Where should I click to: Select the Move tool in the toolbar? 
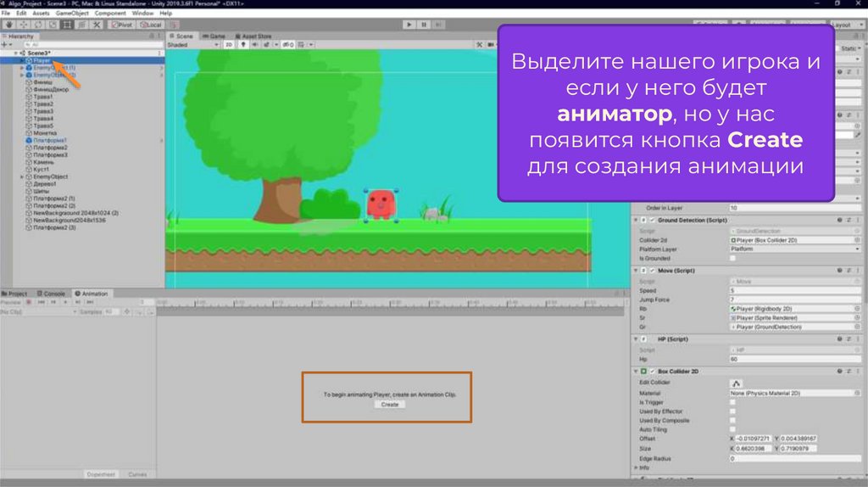point(23,25)
